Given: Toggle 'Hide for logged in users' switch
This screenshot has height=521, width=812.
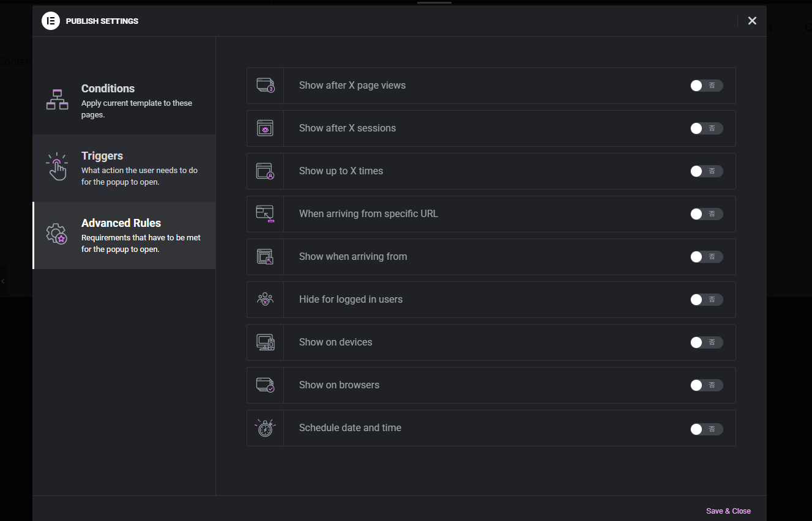Looking at the screenshot, I should pyautogui.click(x=706, y=300).
